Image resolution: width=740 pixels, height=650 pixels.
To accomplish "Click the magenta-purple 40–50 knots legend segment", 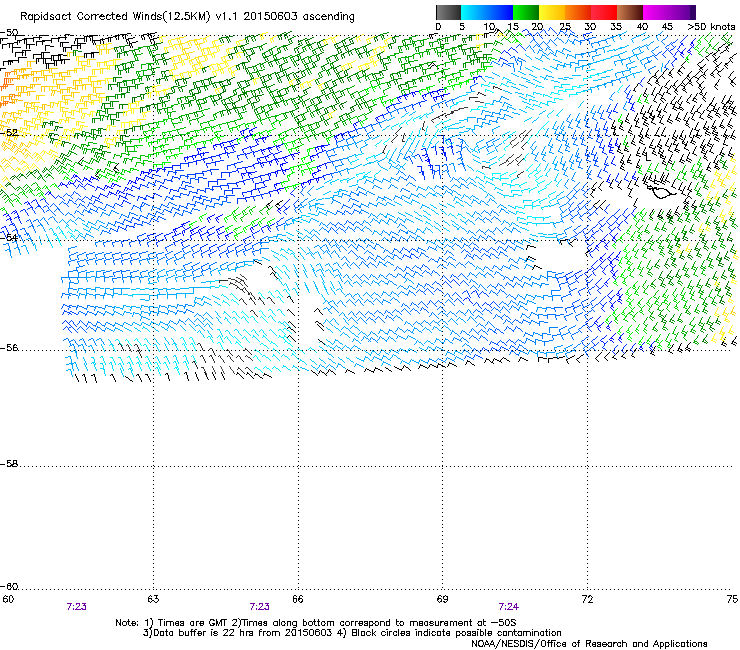I will click(669, 12).
